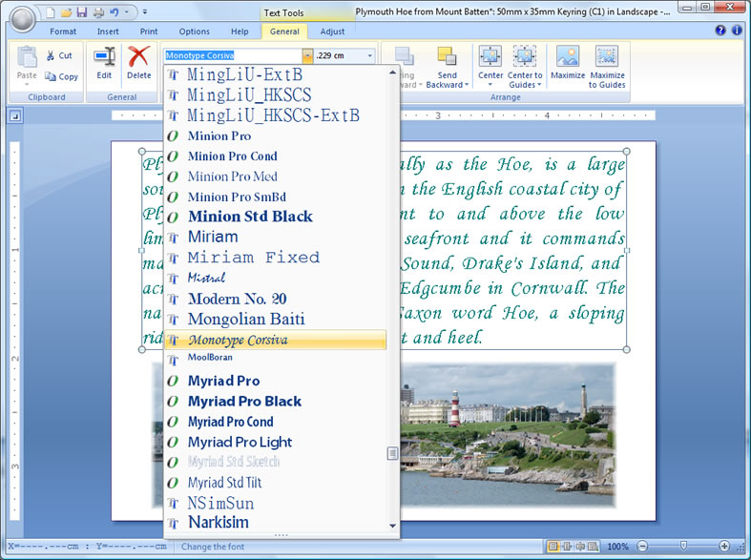751x560 pixels.
Task: Click the red Delete X icon
Action: pos(138,56)
